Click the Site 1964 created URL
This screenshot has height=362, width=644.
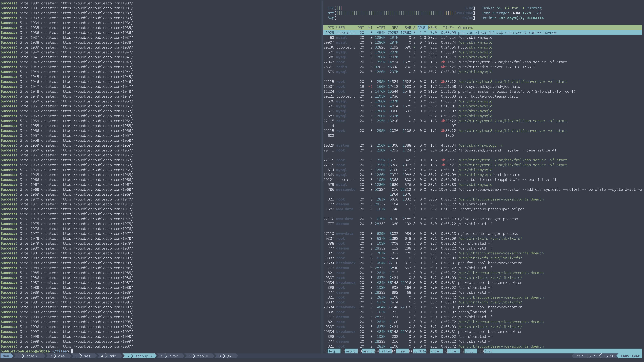tap(96, 170)
